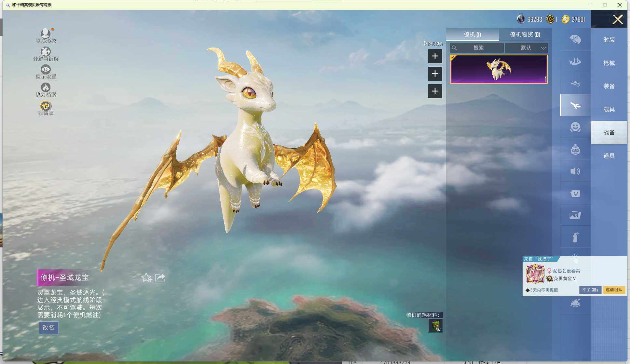Click the share arrow icon
The image size is (630, 364).
pyautogui.click(x=160, y=277)
